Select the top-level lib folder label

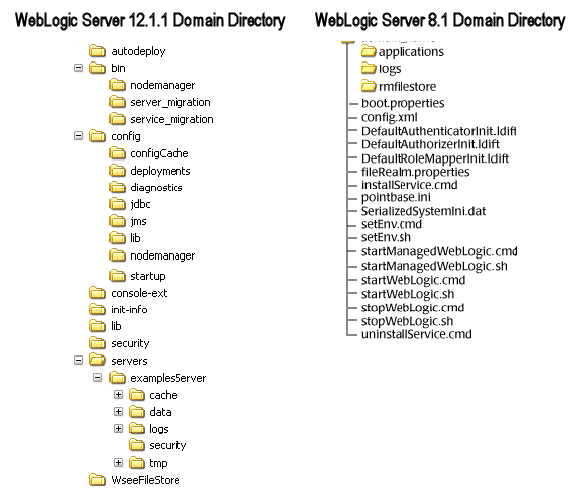pos(116,326)
